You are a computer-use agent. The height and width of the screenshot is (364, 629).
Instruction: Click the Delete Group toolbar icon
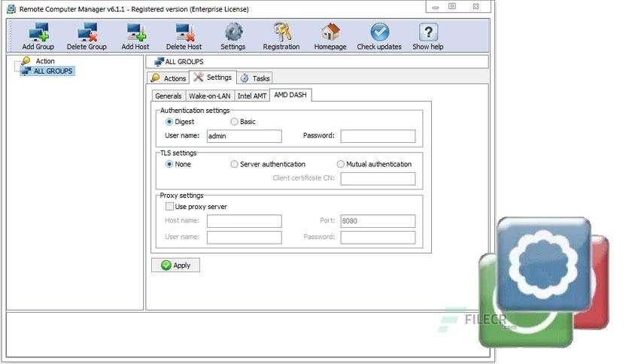click(x=87, y=32)
